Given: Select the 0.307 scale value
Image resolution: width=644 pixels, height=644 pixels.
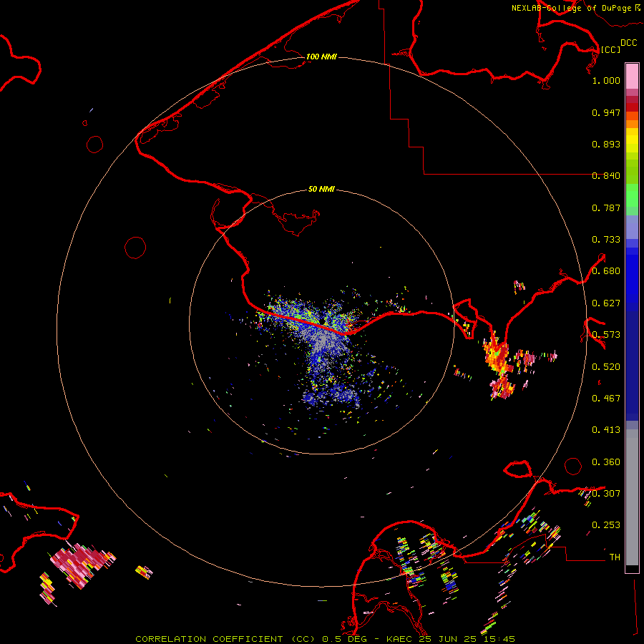Looking at the screenshot, I should point(606,493).
